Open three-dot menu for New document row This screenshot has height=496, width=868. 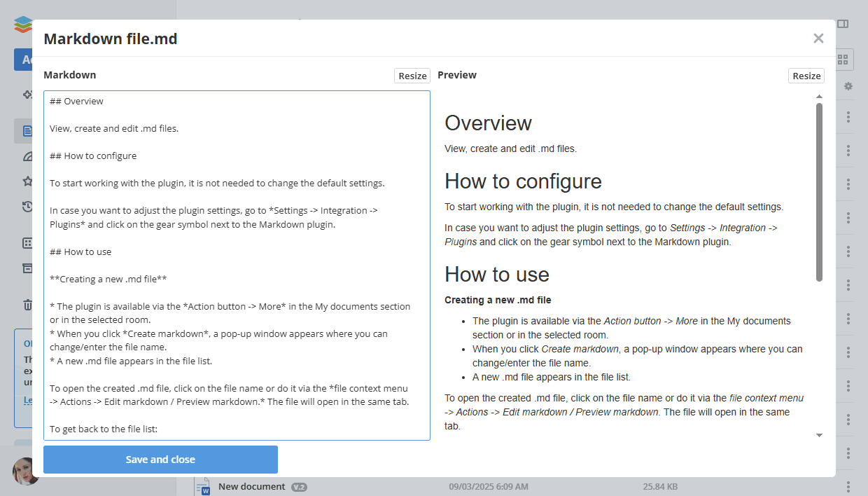[x=848, y=486]
